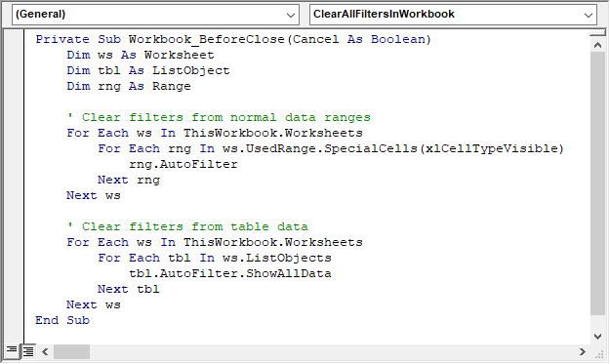610x364 pixels.
Task: Click the vertical scrollbar down arrow
Action: point(597,336)
